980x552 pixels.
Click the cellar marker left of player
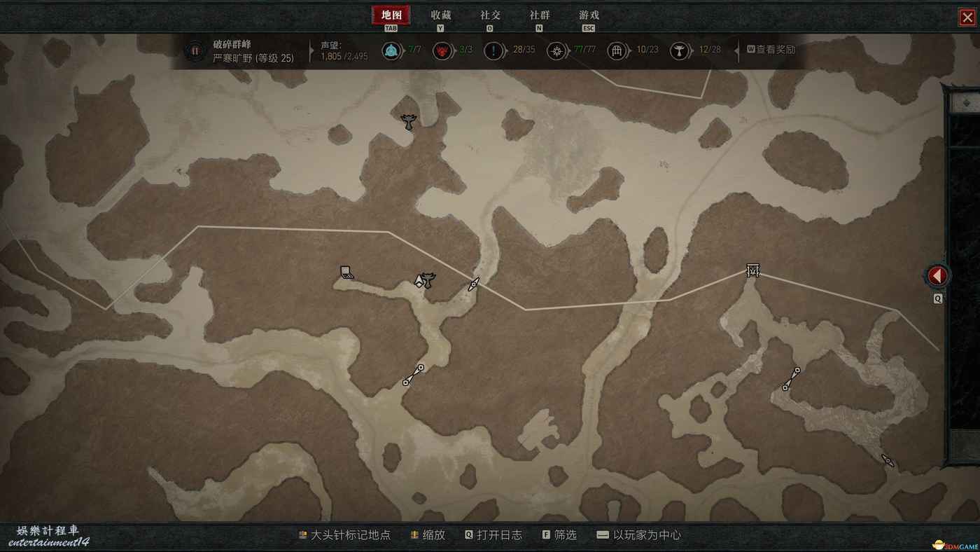(346, 272)
